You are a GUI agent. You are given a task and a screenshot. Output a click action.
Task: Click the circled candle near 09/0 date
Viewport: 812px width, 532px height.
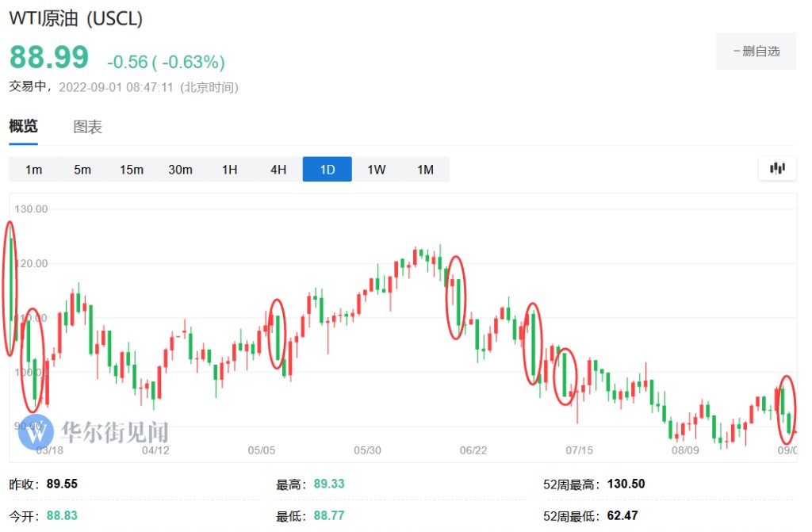pos(787,410)
